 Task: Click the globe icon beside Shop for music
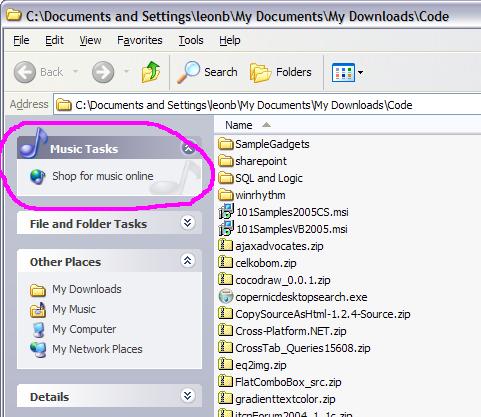pyautogui.click(x=38, y=176)
